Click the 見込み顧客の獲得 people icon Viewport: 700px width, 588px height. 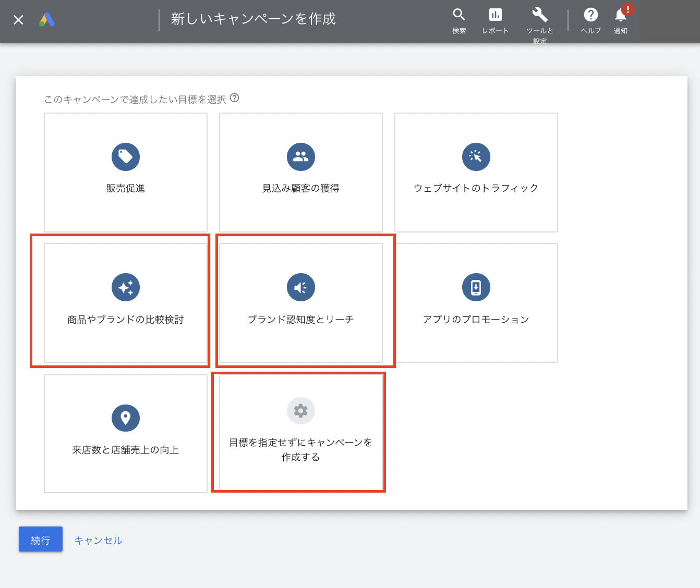tap(301, 157)
